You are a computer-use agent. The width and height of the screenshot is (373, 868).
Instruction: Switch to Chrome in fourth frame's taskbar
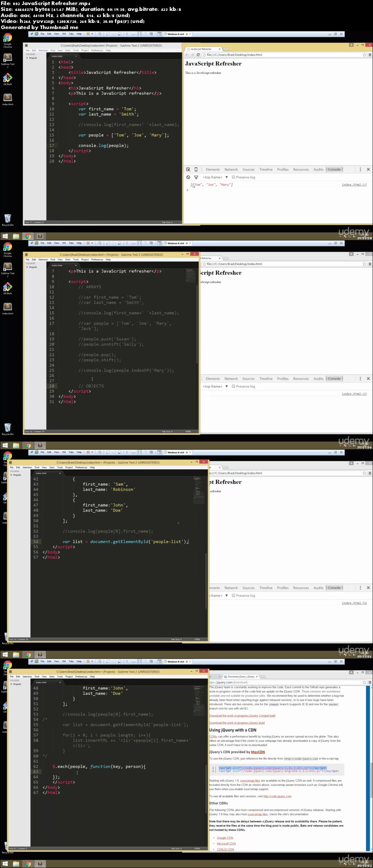coord(28,864)
